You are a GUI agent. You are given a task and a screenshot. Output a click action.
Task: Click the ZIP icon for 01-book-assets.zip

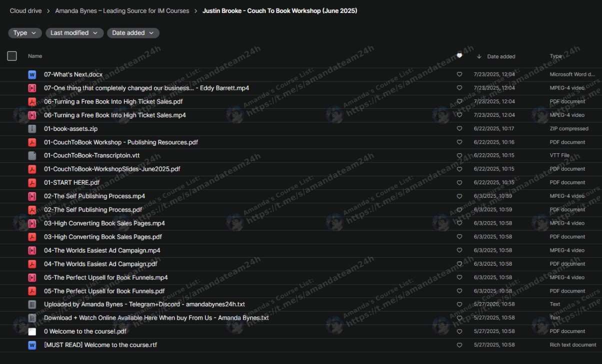(x=32, y=128)
